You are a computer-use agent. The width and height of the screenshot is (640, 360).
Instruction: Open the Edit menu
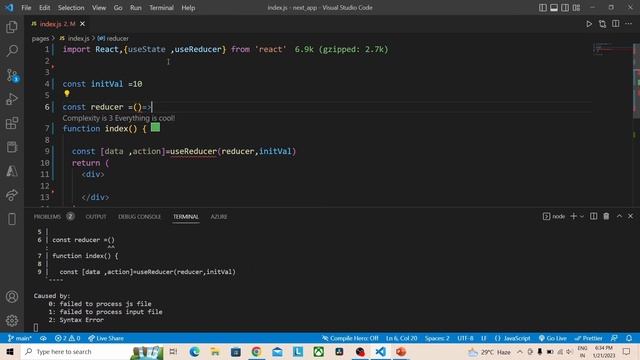44,8
